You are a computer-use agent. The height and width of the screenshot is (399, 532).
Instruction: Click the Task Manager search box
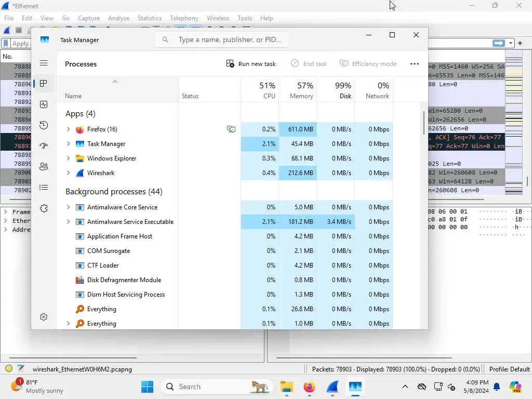pyautogui.click(x=221, y=39)
